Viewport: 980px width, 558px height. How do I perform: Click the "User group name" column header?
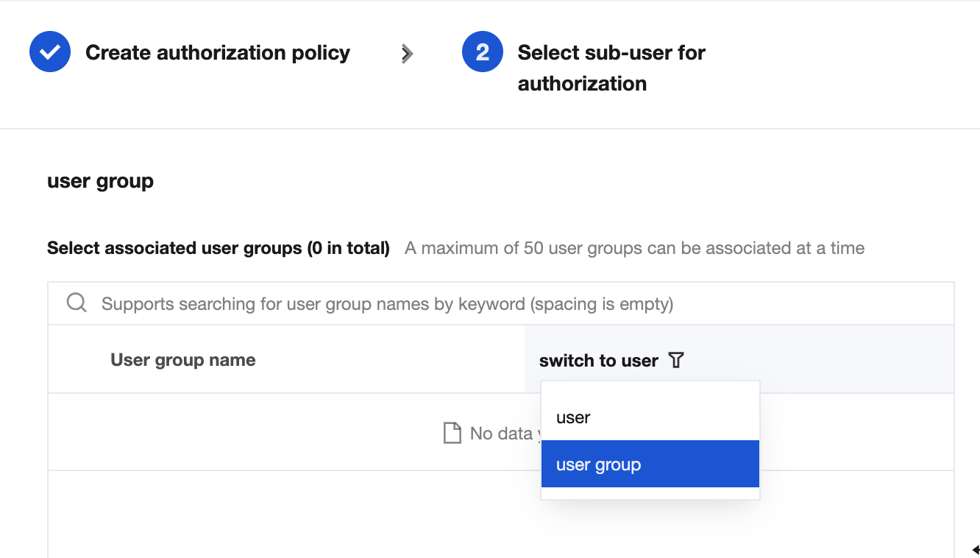click(183, 360)
